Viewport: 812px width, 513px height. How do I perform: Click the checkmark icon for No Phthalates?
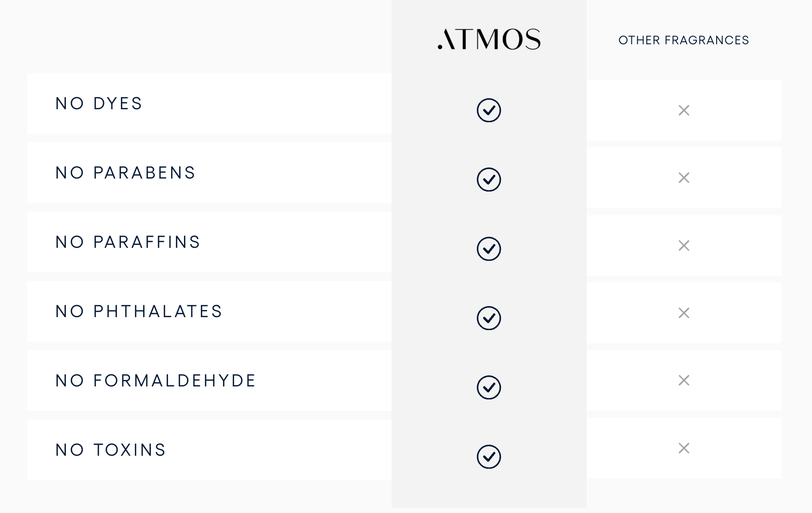489,318
